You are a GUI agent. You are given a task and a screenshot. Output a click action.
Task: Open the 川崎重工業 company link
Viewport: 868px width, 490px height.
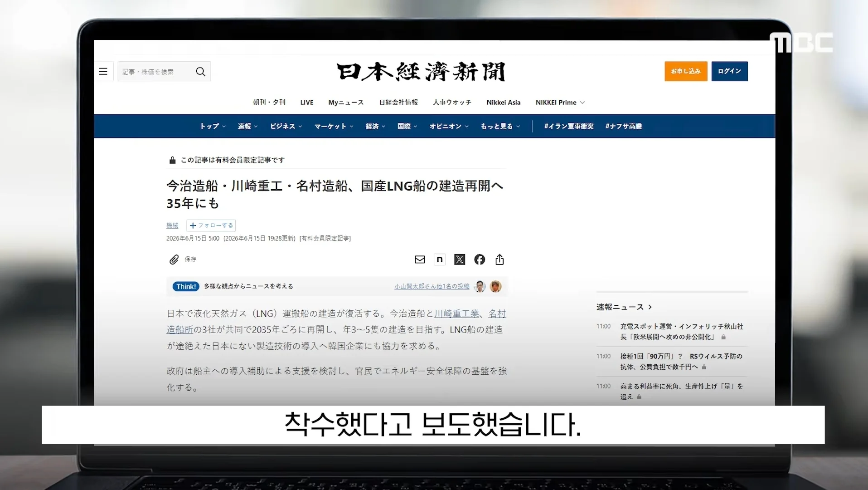point(457,314)
